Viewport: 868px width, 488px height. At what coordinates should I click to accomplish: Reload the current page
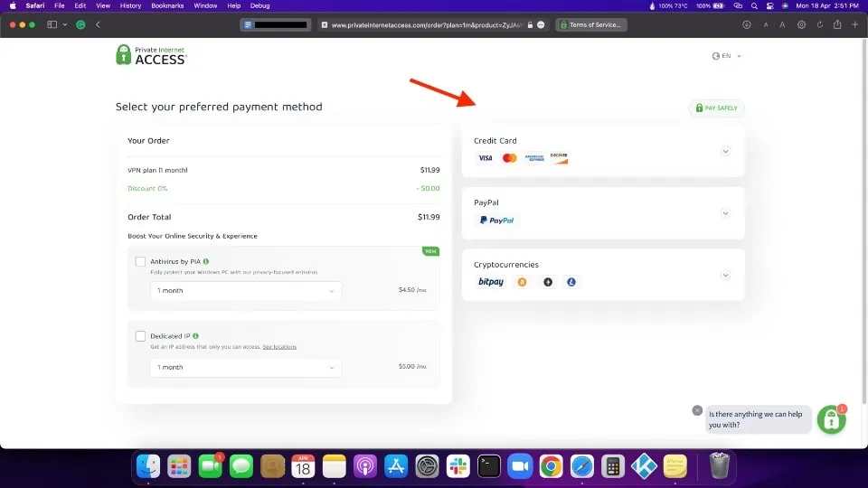tap(820, 25)
